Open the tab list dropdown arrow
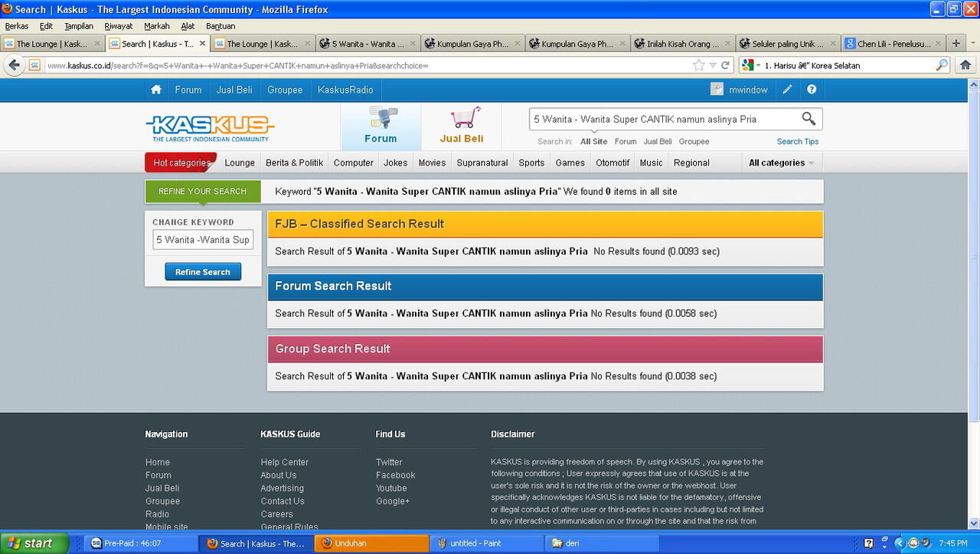The height and width of the screenshot is (554, 980). tap(972, 44)
